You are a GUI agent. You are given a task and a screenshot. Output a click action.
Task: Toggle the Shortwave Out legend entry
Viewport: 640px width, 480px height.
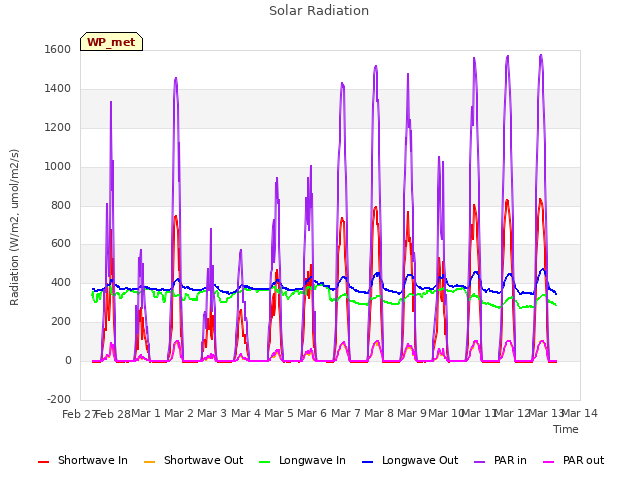[x=193, y=460]
